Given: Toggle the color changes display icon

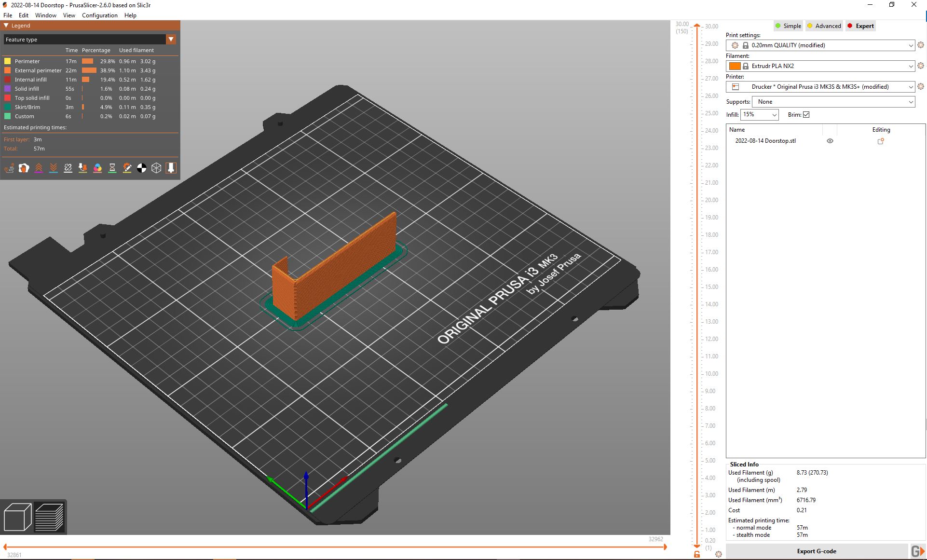Looking at the screenshot, I should 97,168.
